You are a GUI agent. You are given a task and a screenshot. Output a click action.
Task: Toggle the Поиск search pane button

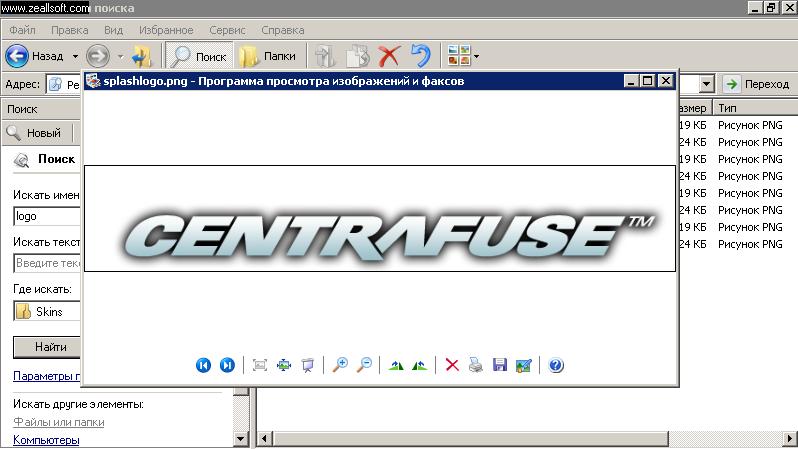click(198, 57)
